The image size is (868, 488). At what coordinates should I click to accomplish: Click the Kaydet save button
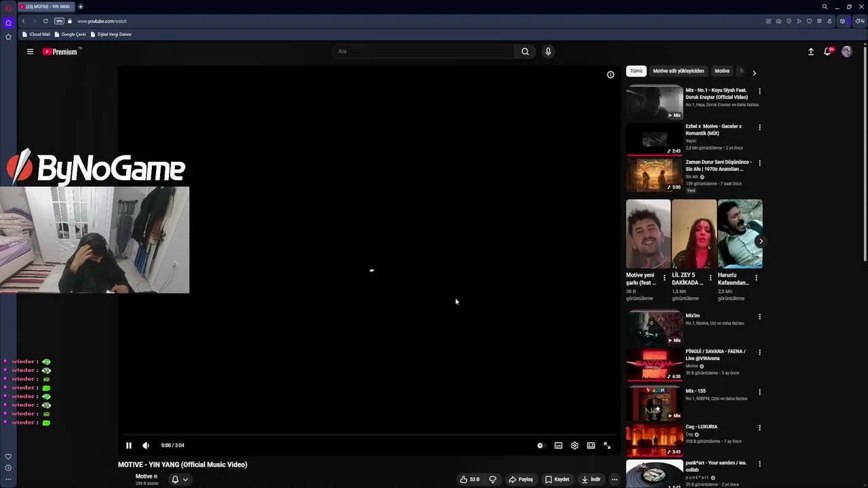point(557,479)
